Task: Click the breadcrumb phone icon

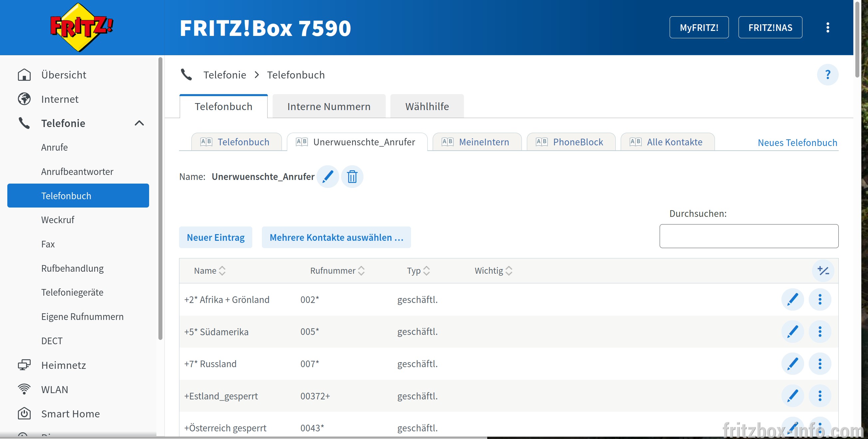Action: (x=186, y=74)
